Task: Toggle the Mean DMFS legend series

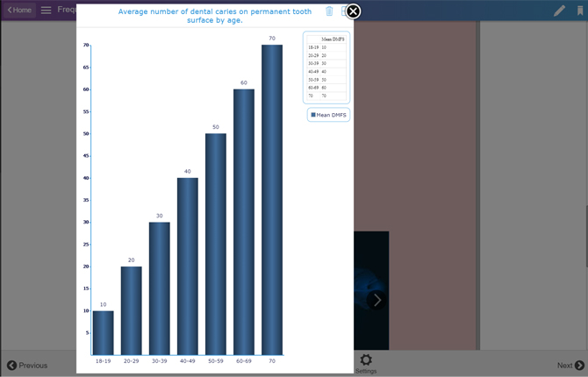Action: (328, 115)
